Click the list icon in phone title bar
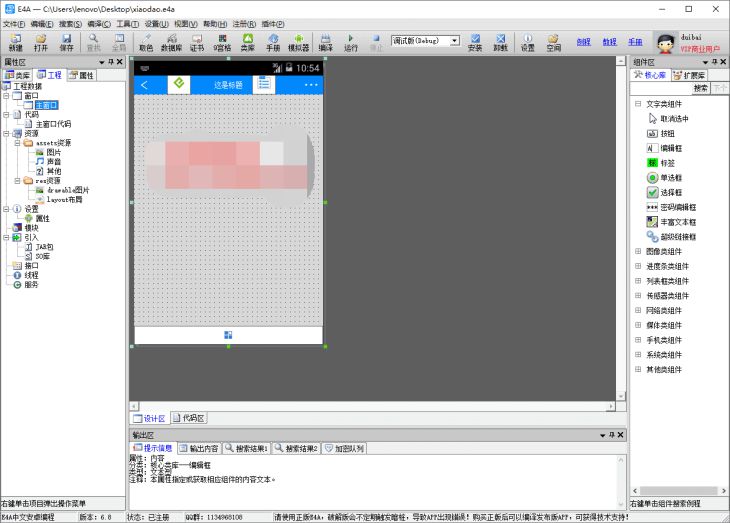 264,84
